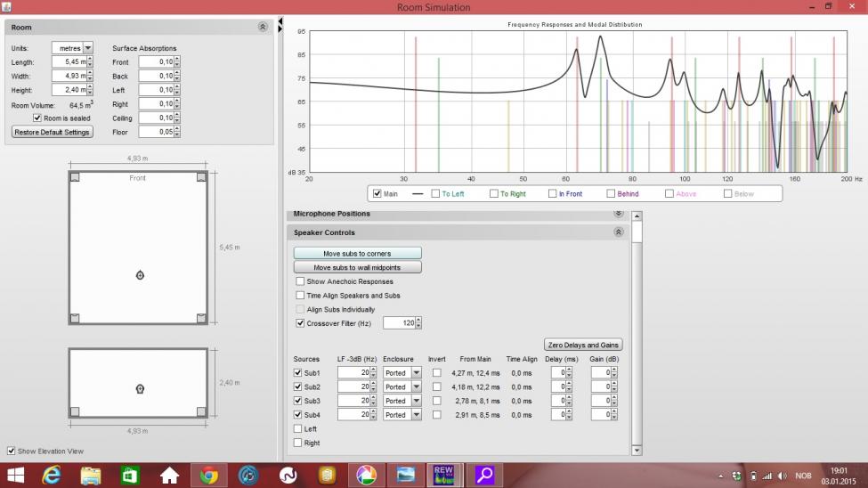The image size is (868, 488).
Task: Click Move subs to wall midpoints button
Action: [x=358, y=267]
